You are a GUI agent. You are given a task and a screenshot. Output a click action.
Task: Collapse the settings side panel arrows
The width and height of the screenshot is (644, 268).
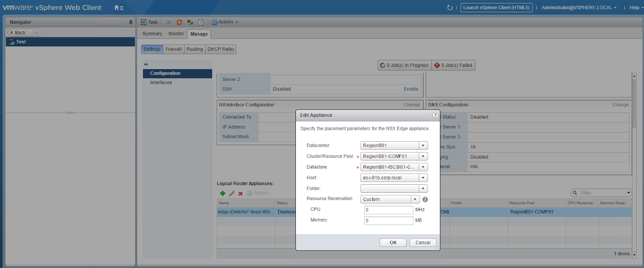[x=146, y=64]
